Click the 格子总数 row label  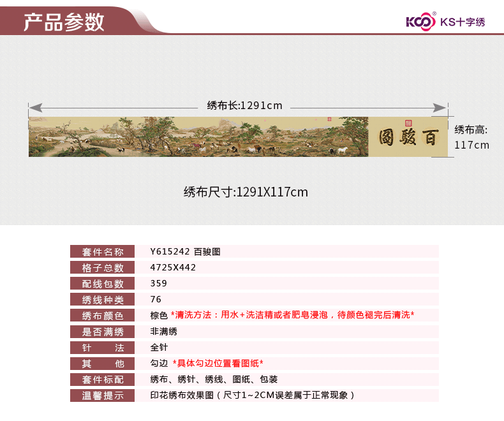(x=103, y=267)
